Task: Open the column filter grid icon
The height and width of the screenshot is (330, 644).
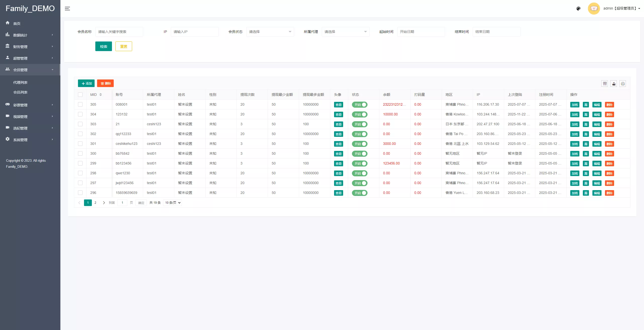Action: (605, 84)
